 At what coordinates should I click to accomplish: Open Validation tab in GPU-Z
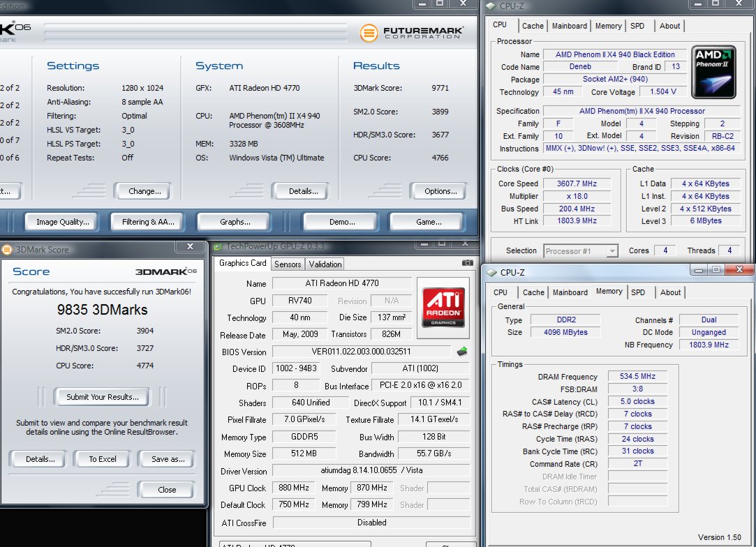pyautogui.click(x=325, y=264)
